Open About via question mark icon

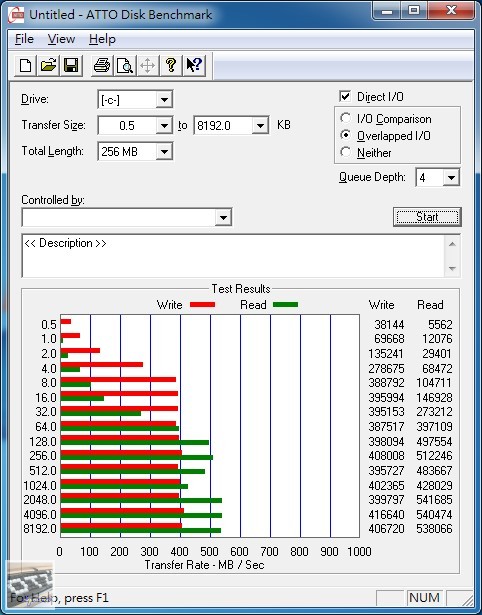tap(171, 65)
